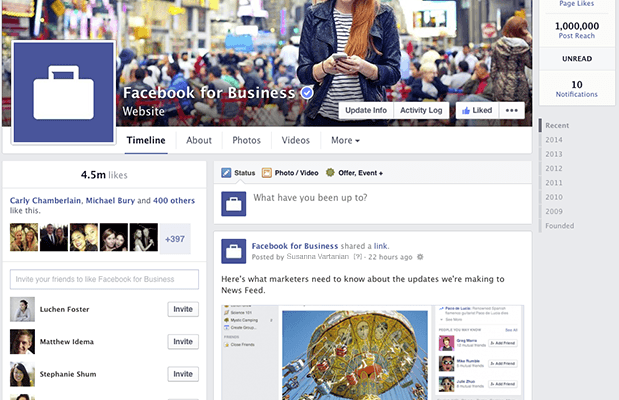The image size is (619, 400).
Task: Focus the invite friends search field
Action: click(104, 279)
